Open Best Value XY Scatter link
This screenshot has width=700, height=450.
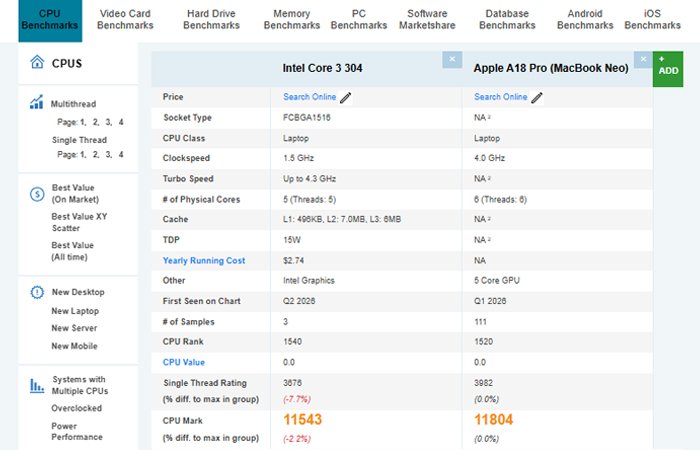click(79, 222)
